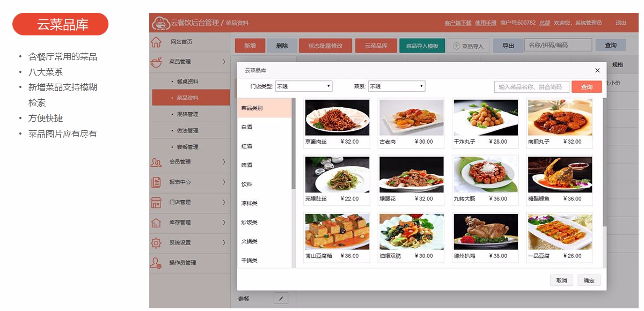Click the dish name search input field
Screen dimensions: 644x311
531,87
